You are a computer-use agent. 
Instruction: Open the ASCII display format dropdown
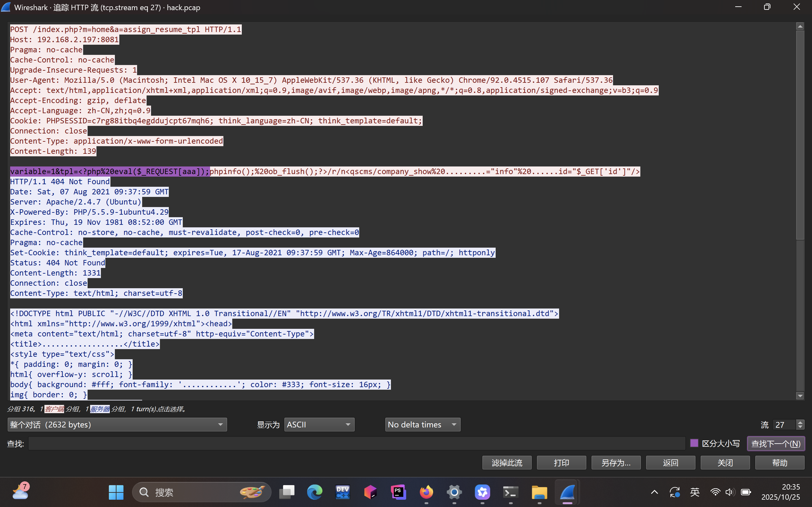319,425
